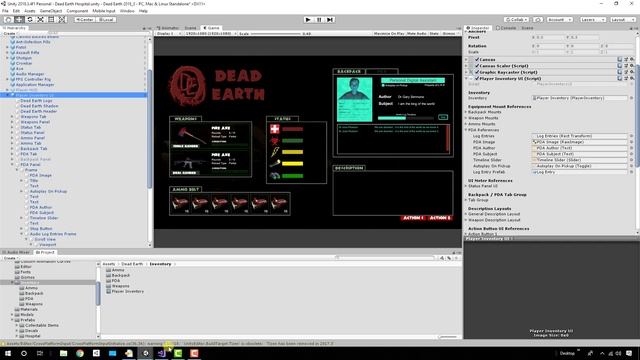This screenshot has height=360, width=640.
Task: Select the Scale tool
Action: point(40,20)
